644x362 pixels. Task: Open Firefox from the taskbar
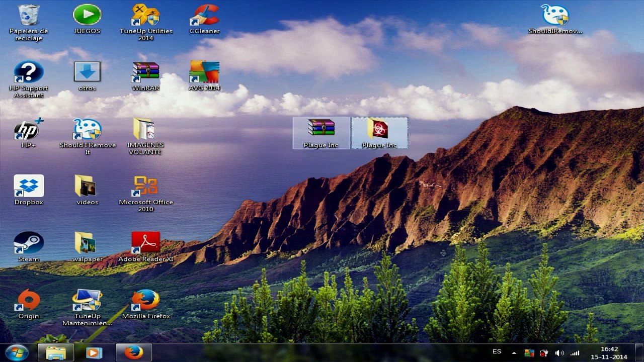[134, 353]
